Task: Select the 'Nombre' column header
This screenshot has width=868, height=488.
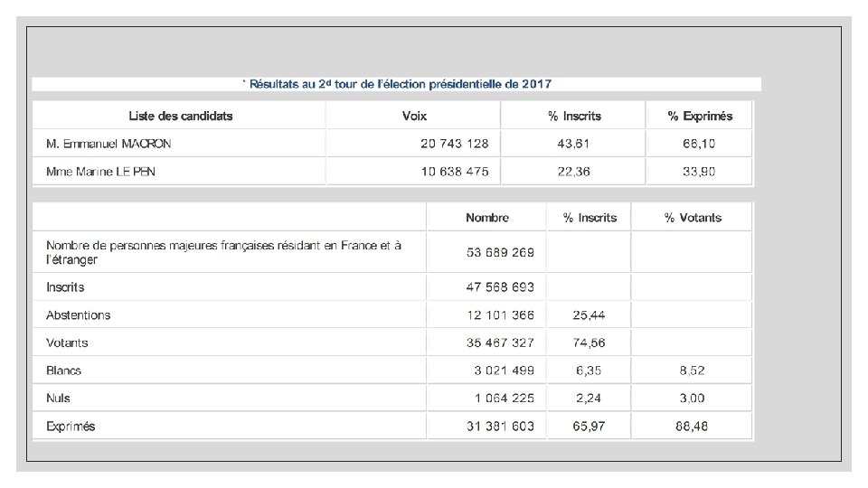Action: point(487,218)
